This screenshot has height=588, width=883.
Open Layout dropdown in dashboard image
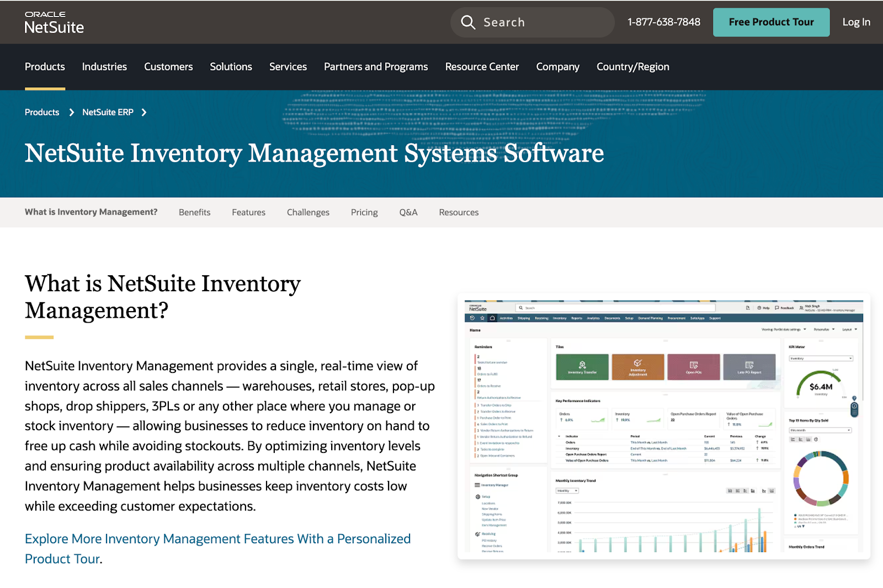pyautogui.click(x=849, y=329)
